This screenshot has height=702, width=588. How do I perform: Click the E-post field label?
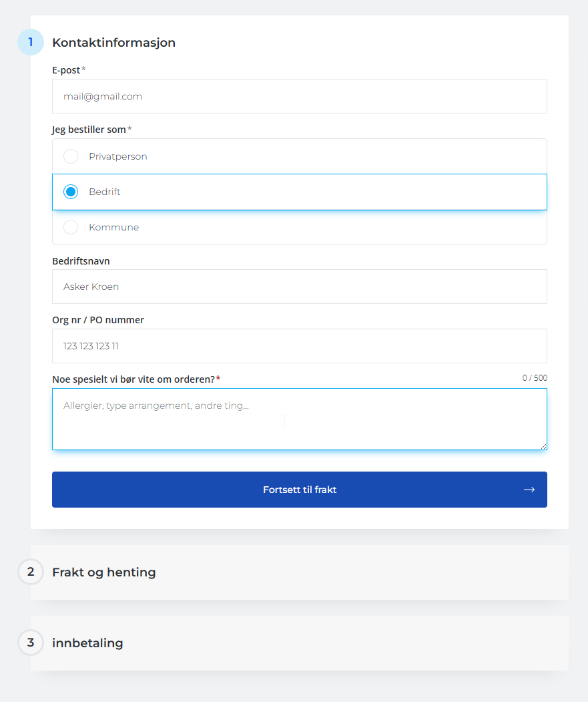pos(66,70)
